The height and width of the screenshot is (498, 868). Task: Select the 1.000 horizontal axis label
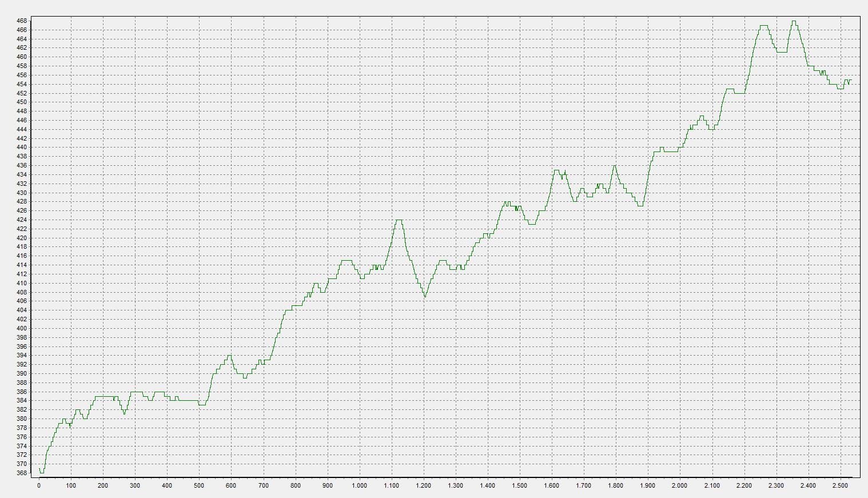[359, 485]
